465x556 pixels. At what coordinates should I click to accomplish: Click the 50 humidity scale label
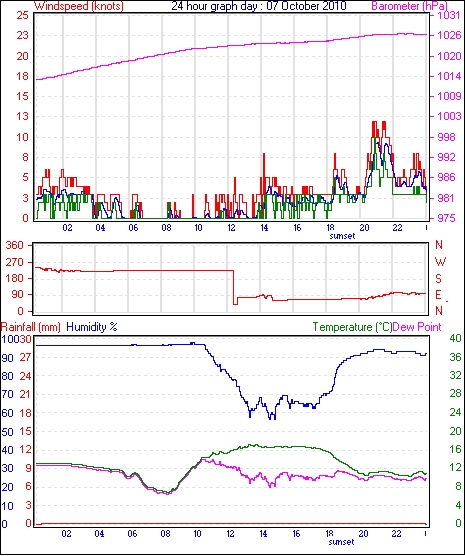[7, 432]
